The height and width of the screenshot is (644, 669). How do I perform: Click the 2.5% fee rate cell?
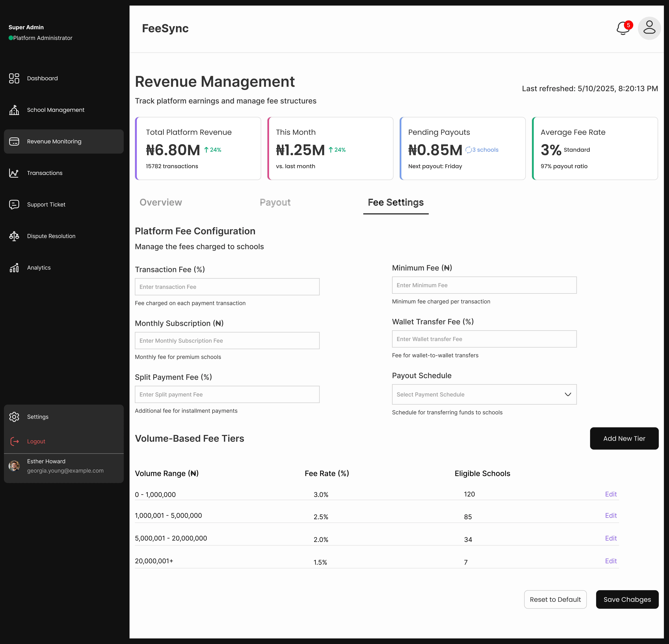tap(321, 517)
